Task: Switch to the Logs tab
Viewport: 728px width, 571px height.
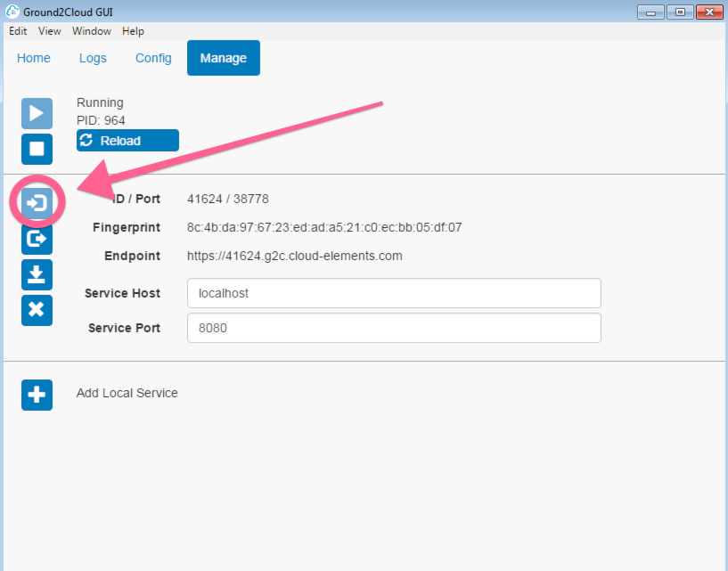Action: (x=93, y=58)
